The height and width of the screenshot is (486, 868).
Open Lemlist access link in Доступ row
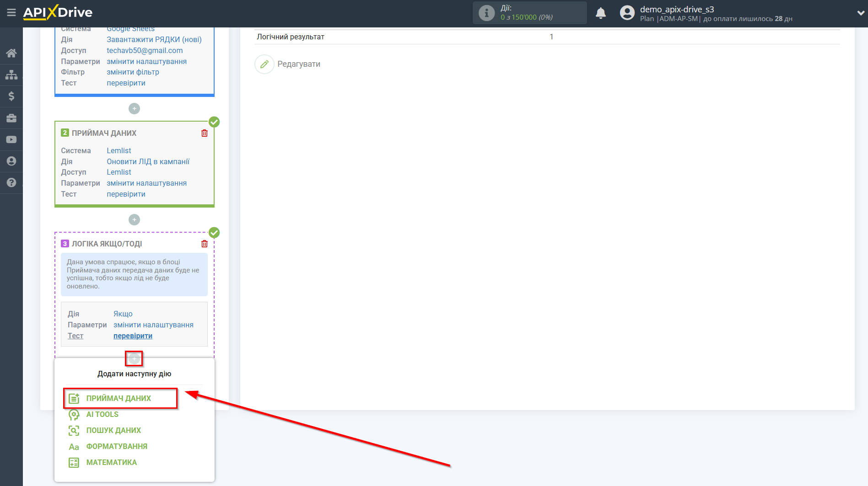119,172
